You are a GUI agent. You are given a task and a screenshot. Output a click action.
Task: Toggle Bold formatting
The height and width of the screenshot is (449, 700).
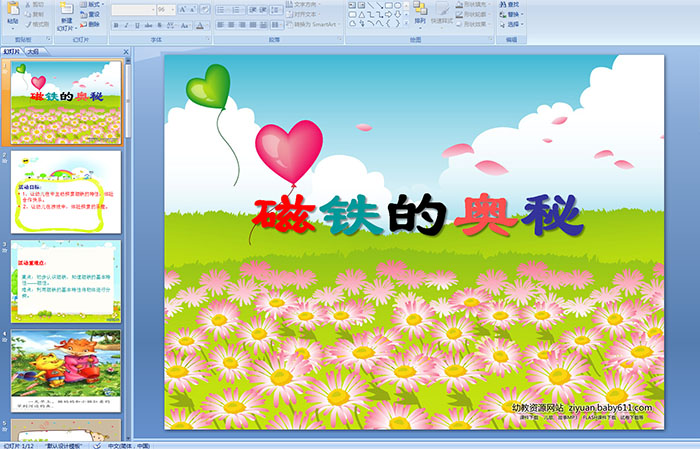[114, 24]
